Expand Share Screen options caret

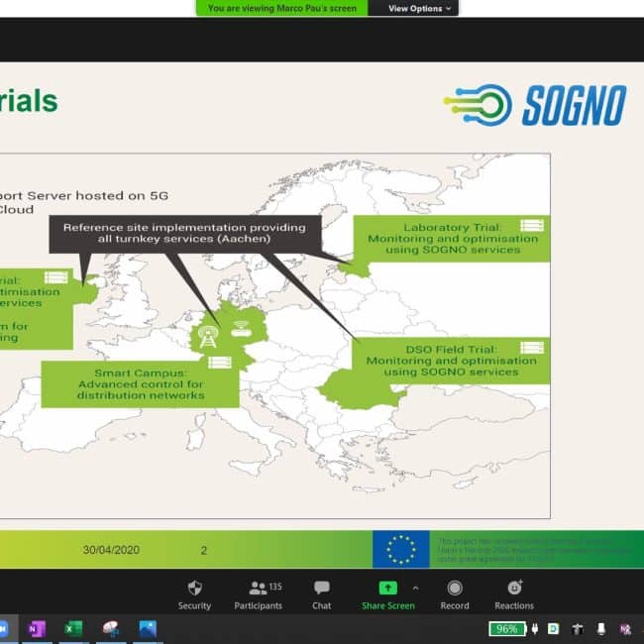click(415, 589)
